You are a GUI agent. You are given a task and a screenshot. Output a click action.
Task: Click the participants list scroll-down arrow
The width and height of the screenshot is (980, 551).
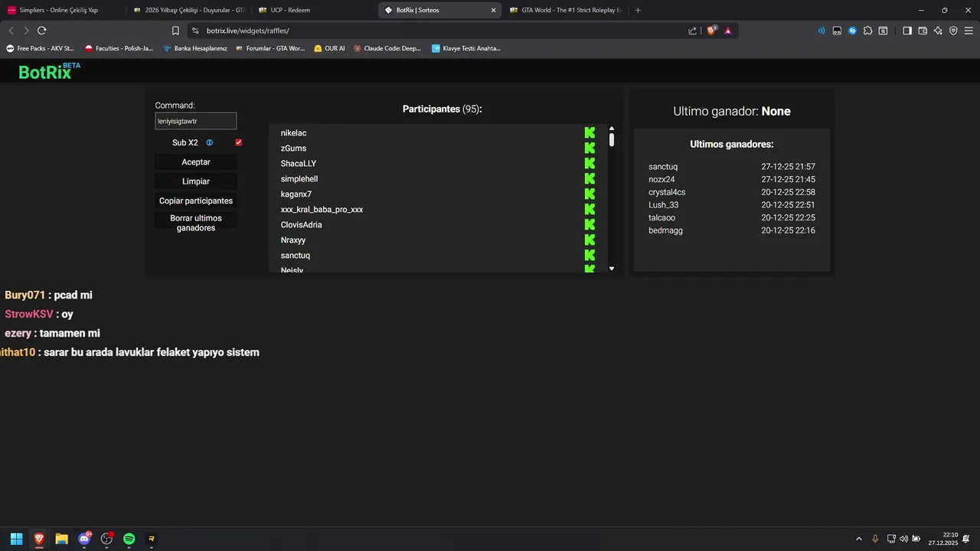click(612, 269)
